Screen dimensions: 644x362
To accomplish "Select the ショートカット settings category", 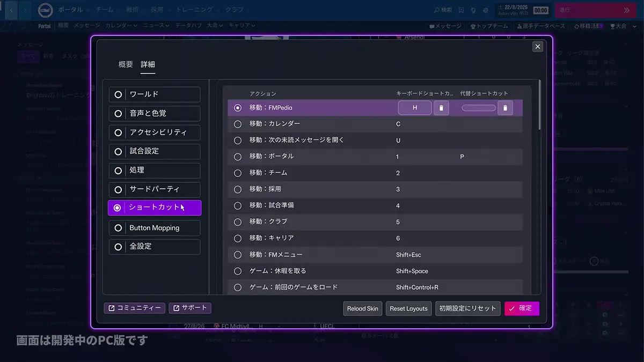I will point(155,208).
